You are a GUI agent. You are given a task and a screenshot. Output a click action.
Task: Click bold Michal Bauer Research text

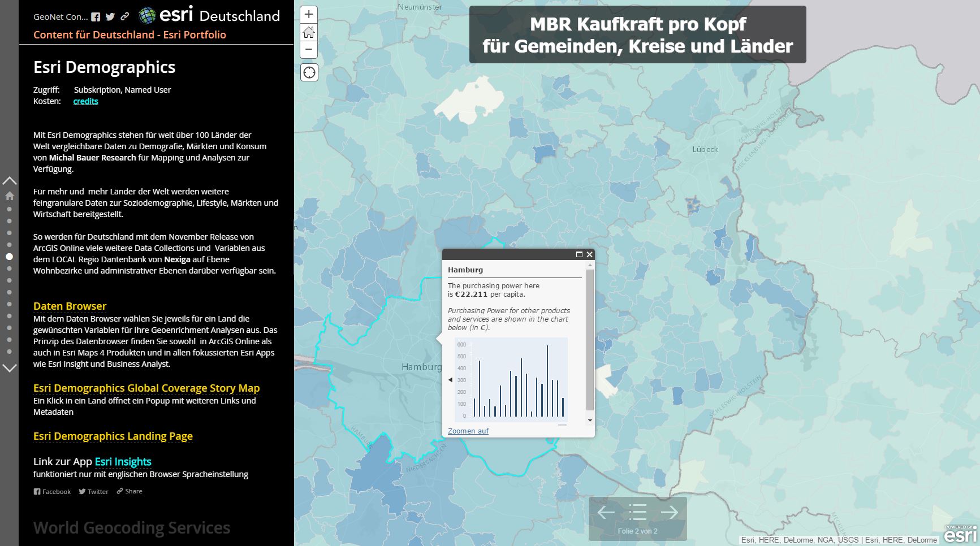pyautogui.click(x=93, y=158)
